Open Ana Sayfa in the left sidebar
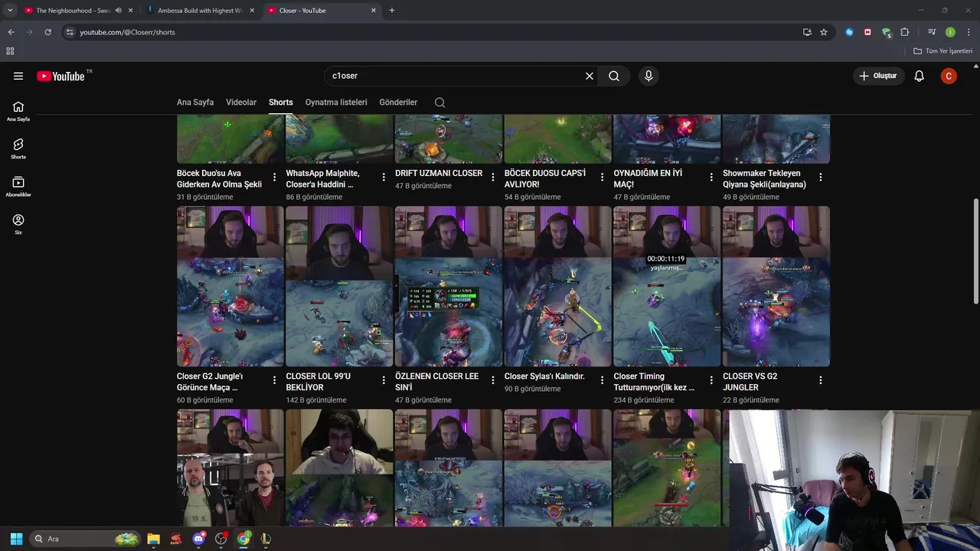Image resolution: width=980 pixels, height=551 pixels. tap(18, 111)
